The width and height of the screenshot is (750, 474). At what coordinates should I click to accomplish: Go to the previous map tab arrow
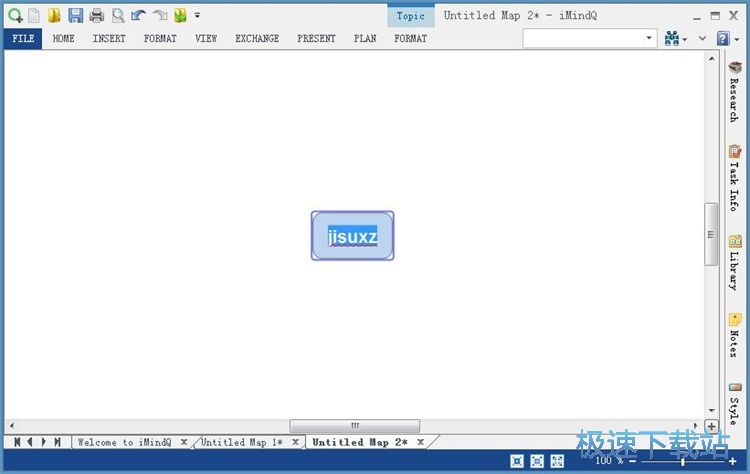[x=30, y=442]
